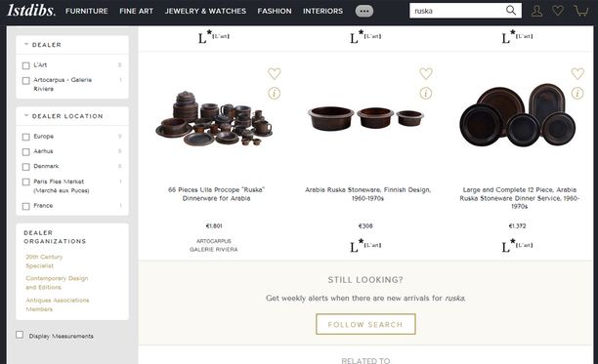Show info for Arabia Ruska Stoneware bowls
Viewport: 598px width, 364px height.
426,94
